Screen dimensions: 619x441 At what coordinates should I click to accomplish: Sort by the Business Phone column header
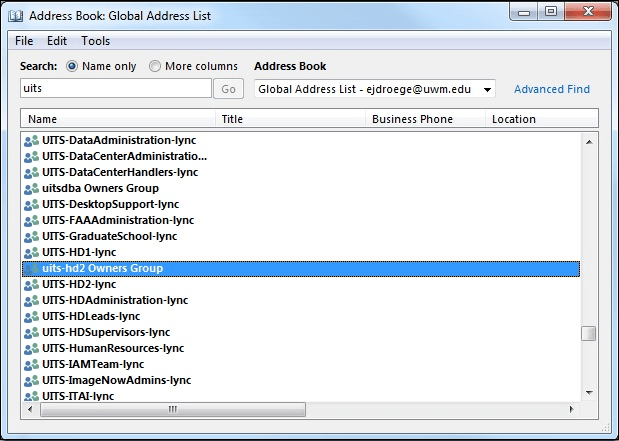[425, 119]
